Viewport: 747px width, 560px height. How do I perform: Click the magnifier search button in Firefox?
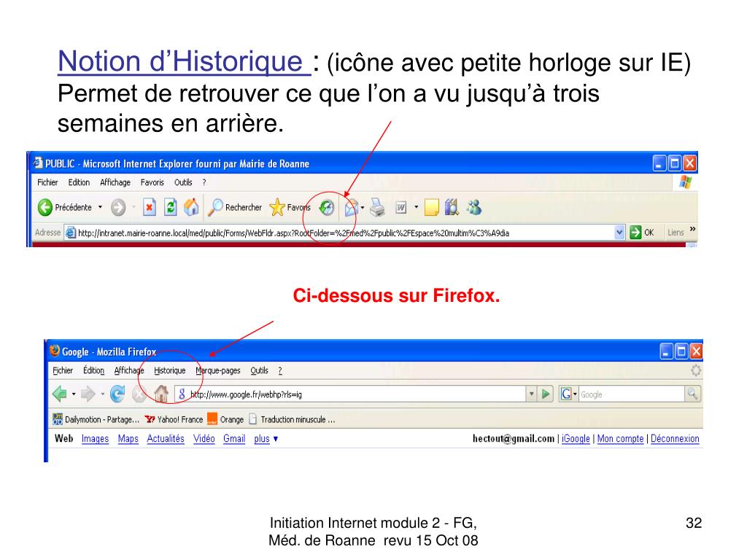(x=692, y=394)
